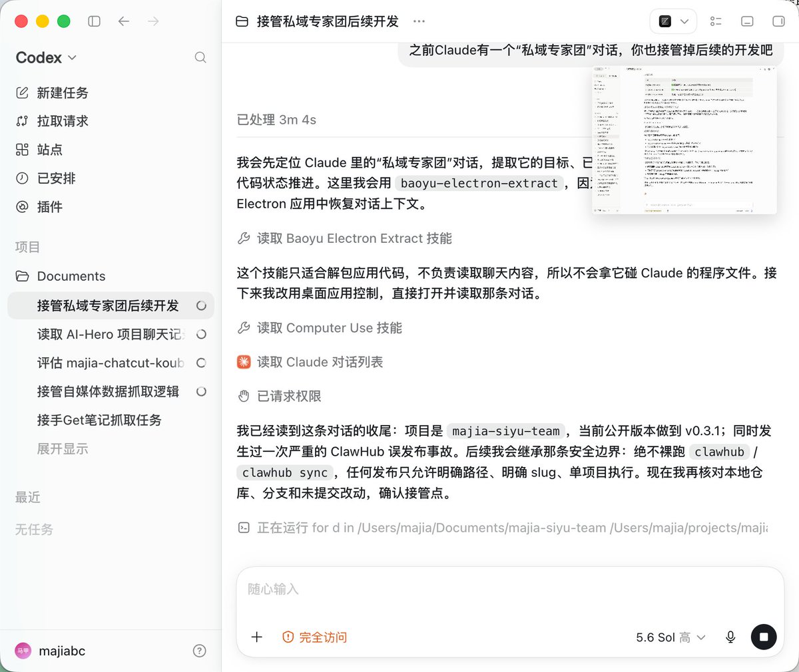
Task: Open the task list icon in header
Action: 716,21
